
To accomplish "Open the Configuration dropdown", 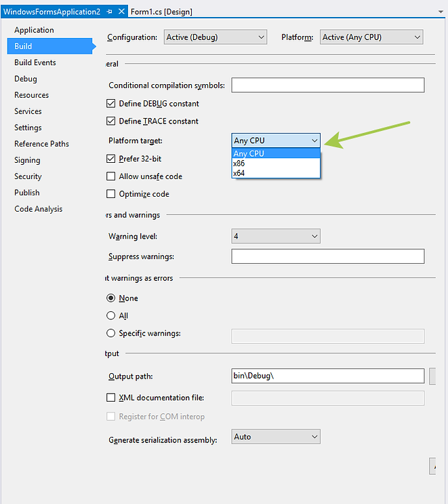I will click(x=215, y=37).
